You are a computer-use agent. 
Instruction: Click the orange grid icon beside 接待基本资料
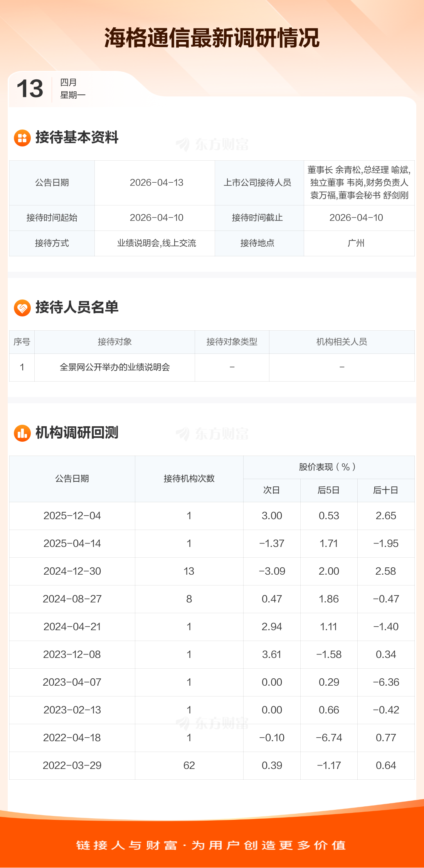click(22, 138)
